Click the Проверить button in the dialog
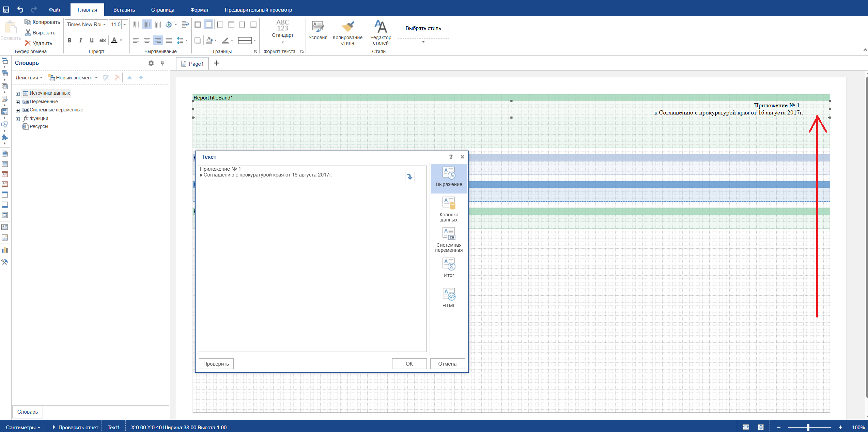 point(216,364)
